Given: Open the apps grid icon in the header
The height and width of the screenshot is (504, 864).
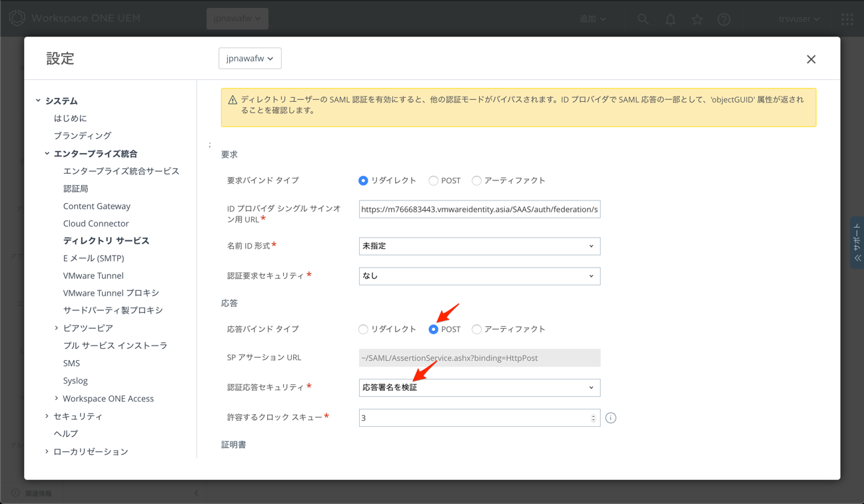Looking at the screenshot, I should pyautogui.click(x=847, y=19).
